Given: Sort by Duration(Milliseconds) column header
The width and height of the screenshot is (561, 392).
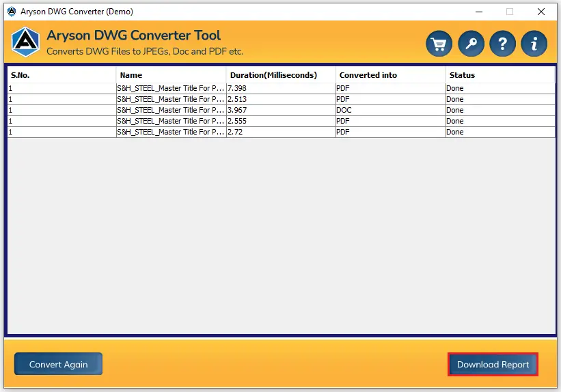Looking at the screenshot, I should click(x=281, y=75).
